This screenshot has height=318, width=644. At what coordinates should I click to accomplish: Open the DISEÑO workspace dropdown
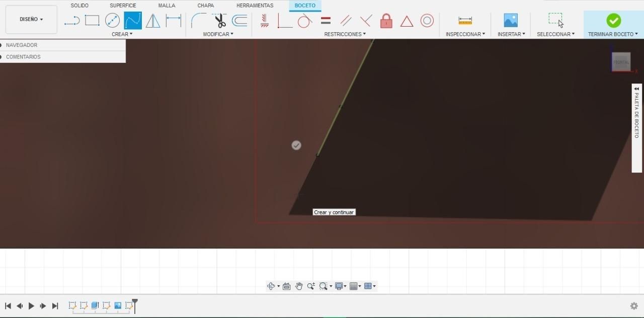31,19
